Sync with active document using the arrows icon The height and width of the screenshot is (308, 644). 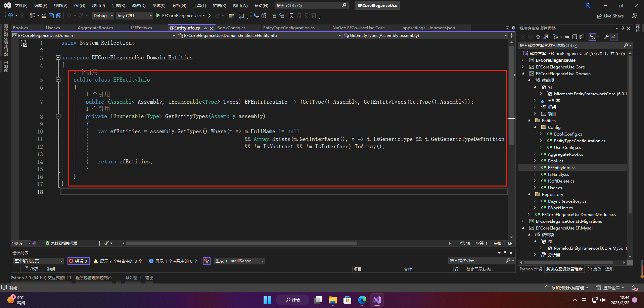(x=567, y=37)
